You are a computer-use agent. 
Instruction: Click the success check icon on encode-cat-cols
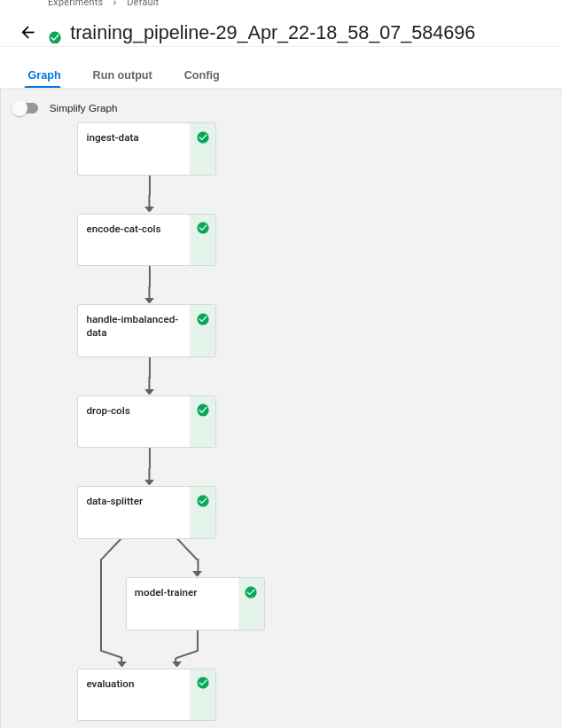coord(202,229)
